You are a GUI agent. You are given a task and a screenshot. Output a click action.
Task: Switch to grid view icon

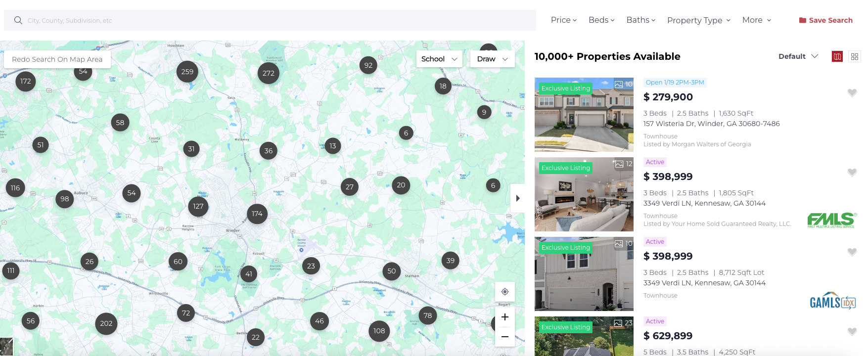click(x=855, y=56)
